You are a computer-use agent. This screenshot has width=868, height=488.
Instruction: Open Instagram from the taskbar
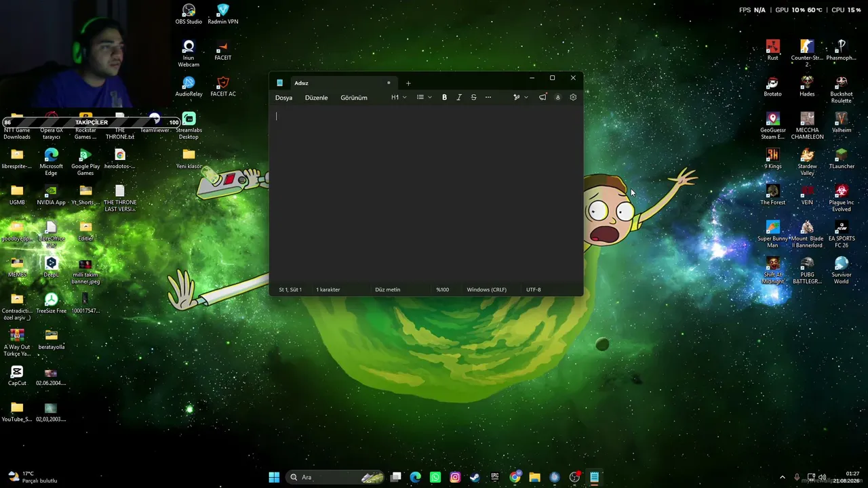(x=455, y=477)
